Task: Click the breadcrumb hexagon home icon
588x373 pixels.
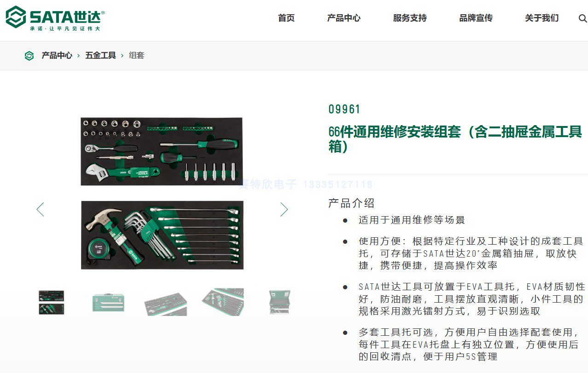Action: tap(29, 56)
